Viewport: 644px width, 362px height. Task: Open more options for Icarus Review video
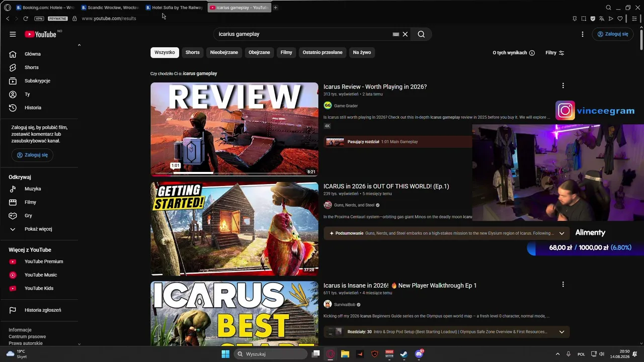(563, 86)
